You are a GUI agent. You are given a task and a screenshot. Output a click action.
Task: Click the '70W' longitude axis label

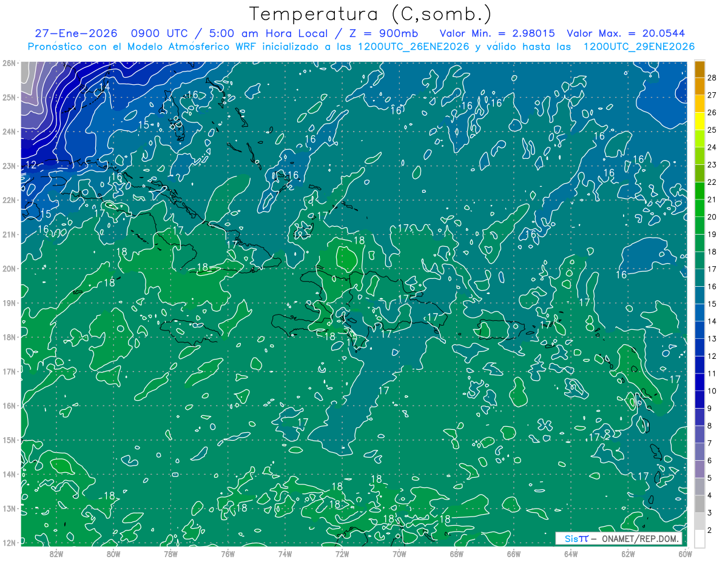click(x=399, y=554)
